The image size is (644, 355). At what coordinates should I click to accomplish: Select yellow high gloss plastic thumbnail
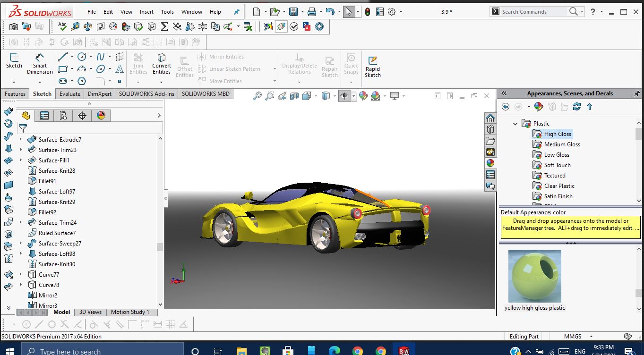pos(534,276)
